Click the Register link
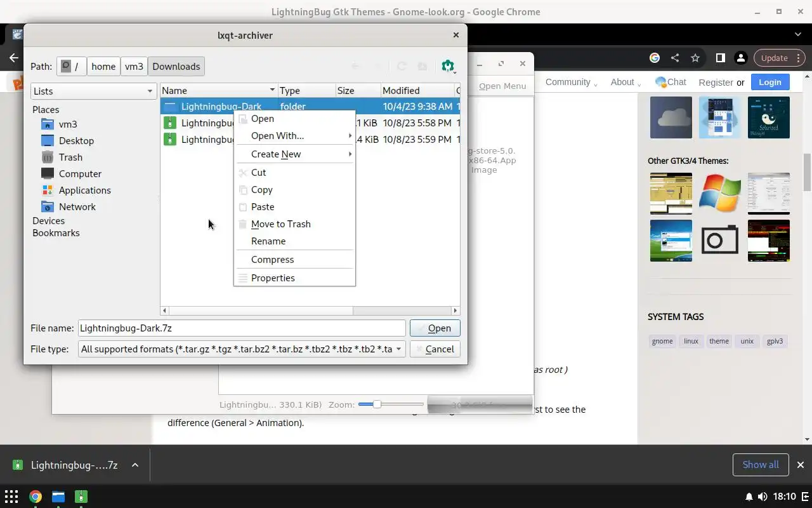 [716, 82]
